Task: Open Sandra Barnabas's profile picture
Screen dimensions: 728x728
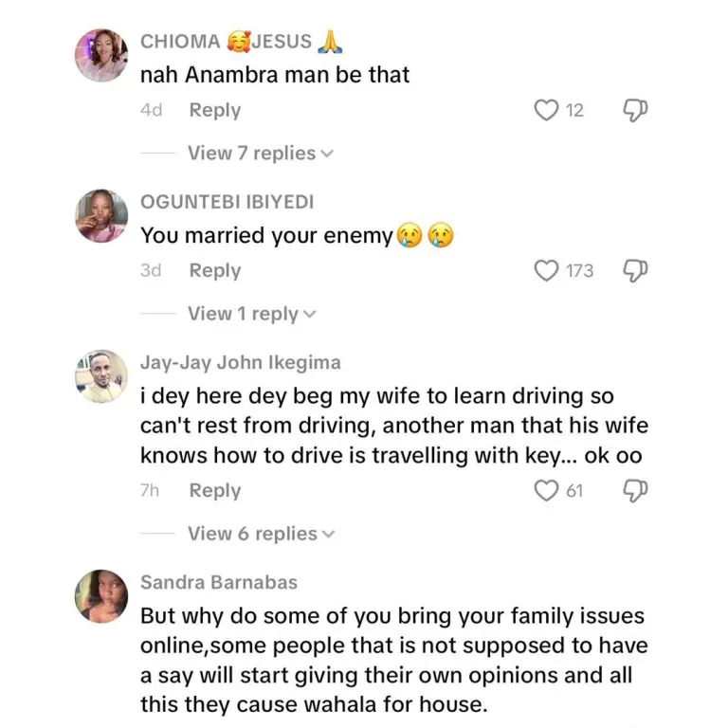Action: (100, 596)
